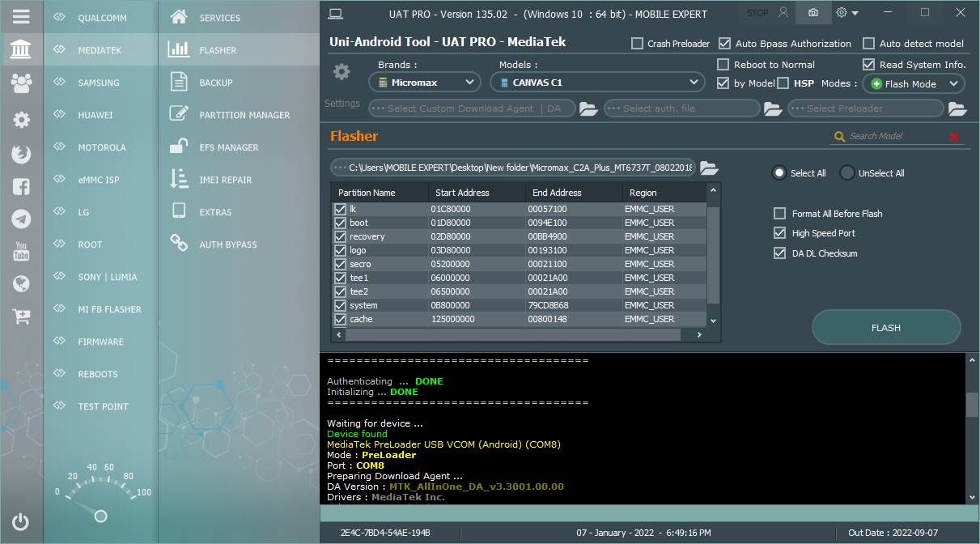Click the search magnifier icon

(840, 137)
